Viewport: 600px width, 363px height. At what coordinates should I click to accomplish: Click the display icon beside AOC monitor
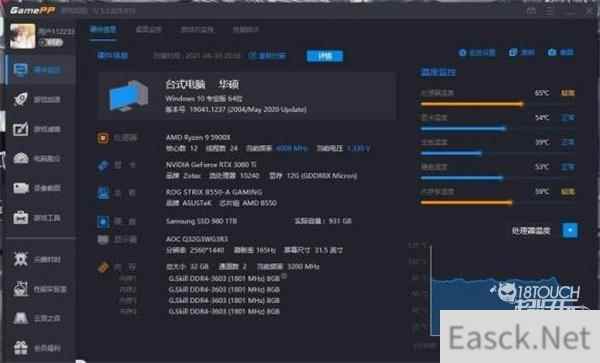pyautogui.click(x=103, y=240)
